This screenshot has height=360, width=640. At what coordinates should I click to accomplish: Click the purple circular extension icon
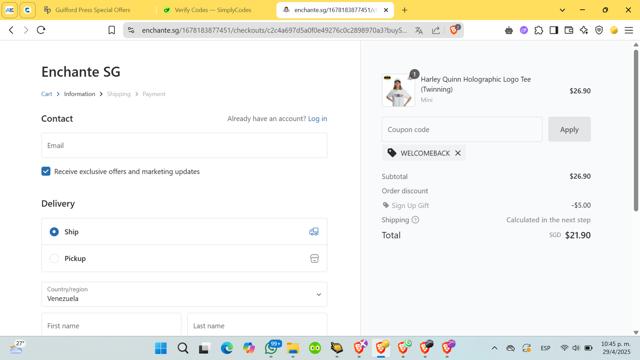tap(524, 30)
